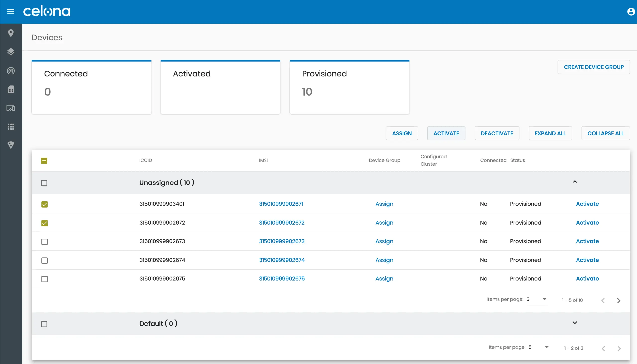This screenshot has width=637, height=364.
Task: Open IMSI link 315010999902674
Action: [x=282, y=260]
